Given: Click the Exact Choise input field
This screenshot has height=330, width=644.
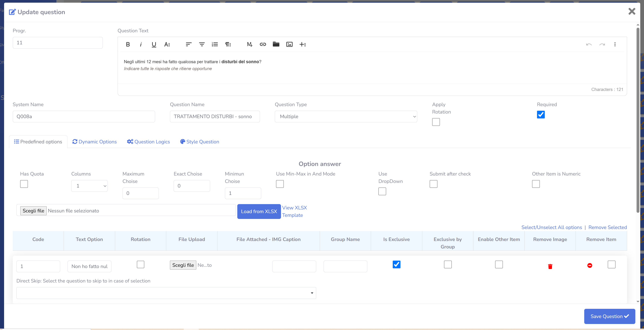Looking at the screenshot, I should pyautogui.click(x=192, y=186).
